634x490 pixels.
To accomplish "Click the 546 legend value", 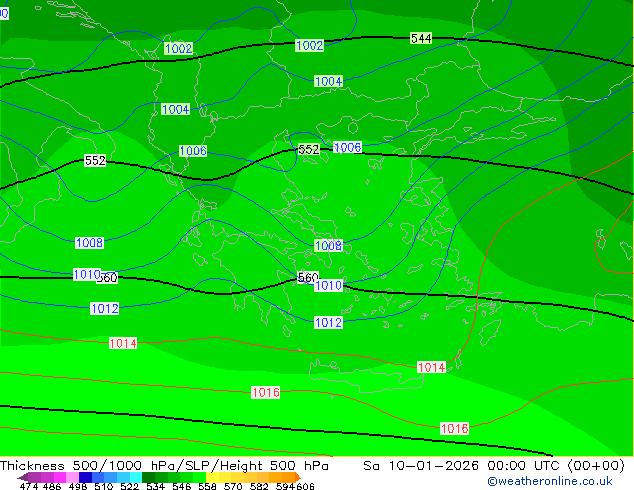I will (181, 486).
